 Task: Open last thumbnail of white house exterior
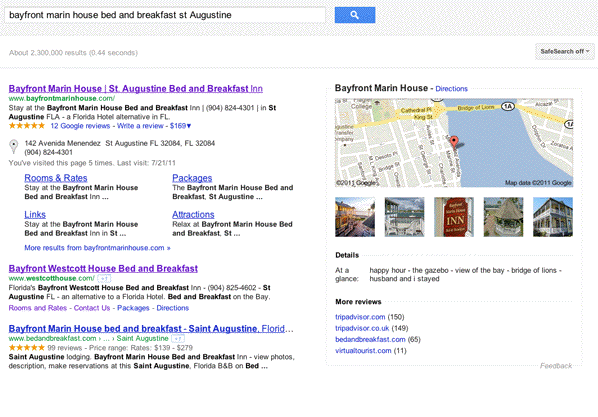553,217
